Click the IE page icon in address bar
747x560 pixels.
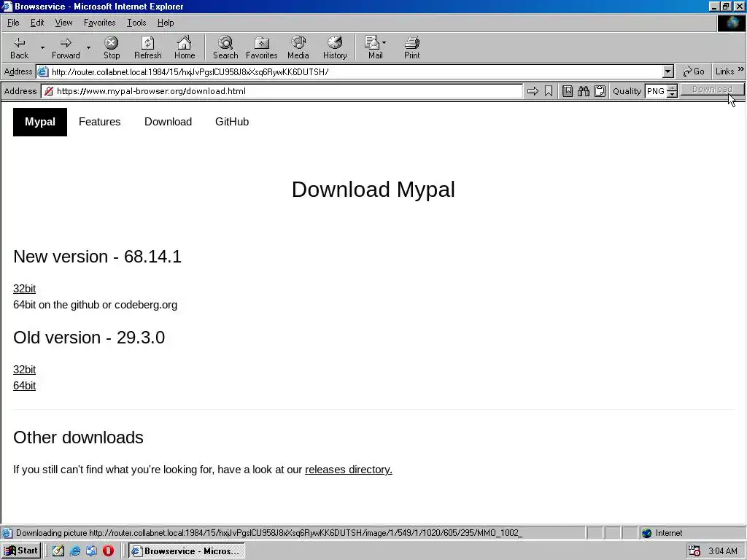43,72
